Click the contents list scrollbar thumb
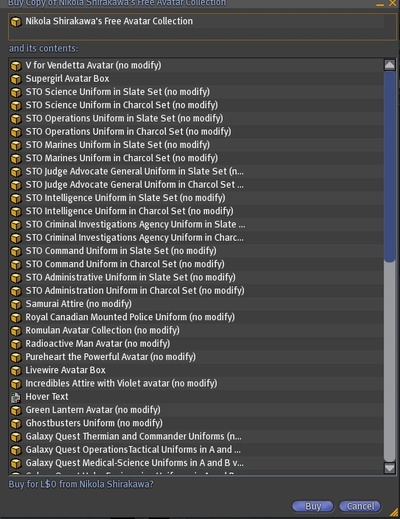400x519 pixels. 389,167
